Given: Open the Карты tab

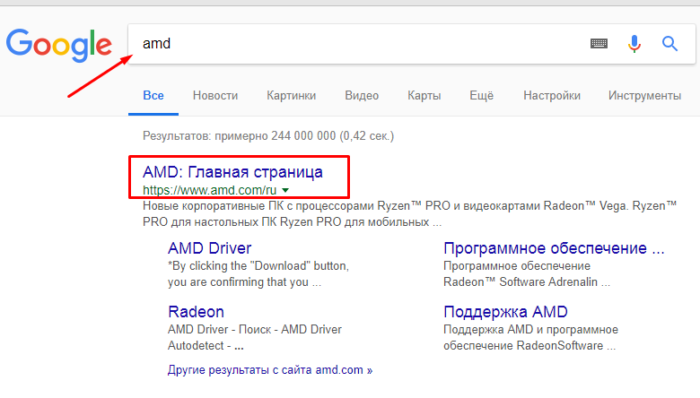Looking at the screenshot, I should pyautogui.click(x=424, y=95).
